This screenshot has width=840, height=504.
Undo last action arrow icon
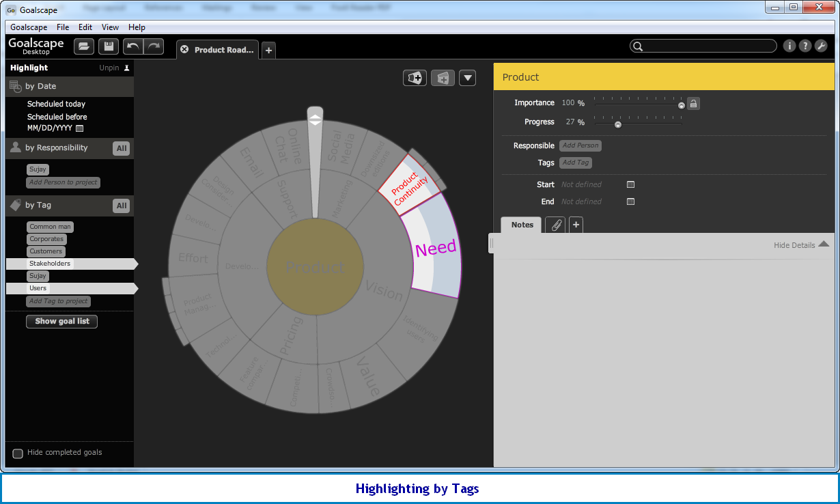133,46
